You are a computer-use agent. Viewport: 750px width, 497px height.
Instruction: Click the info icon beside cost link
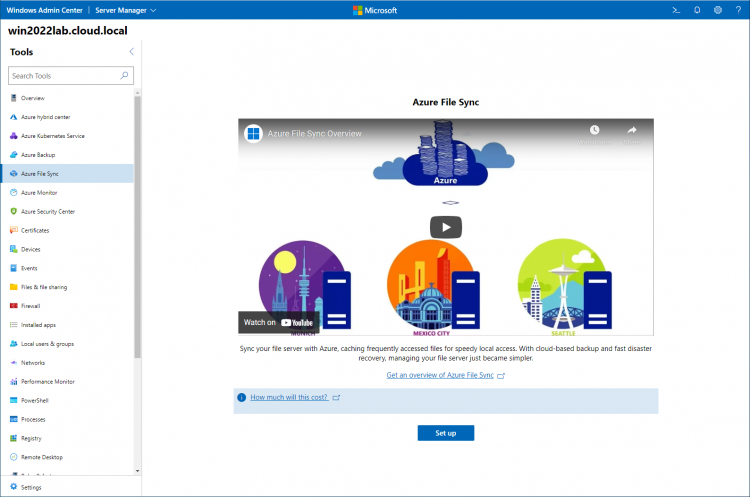(242, 398)
